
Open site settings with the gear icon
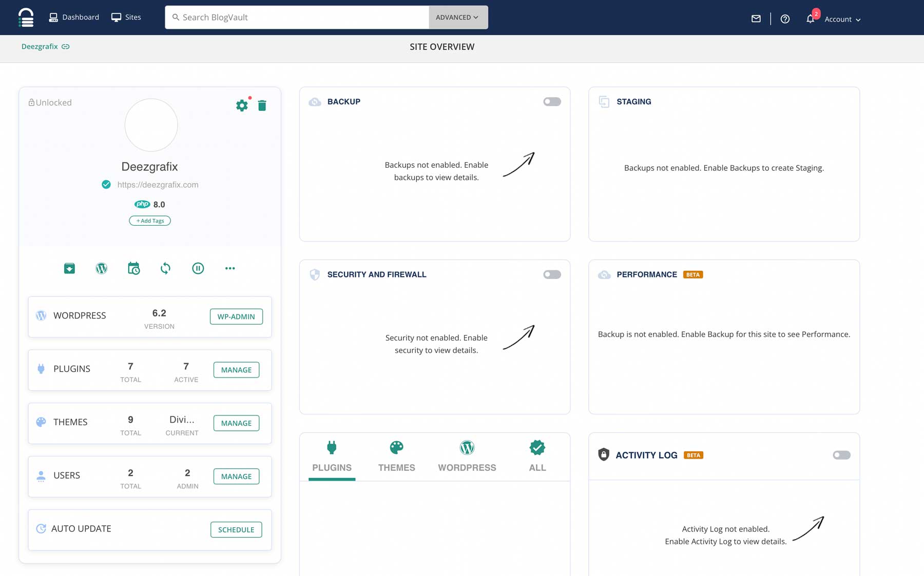[242, 106]
